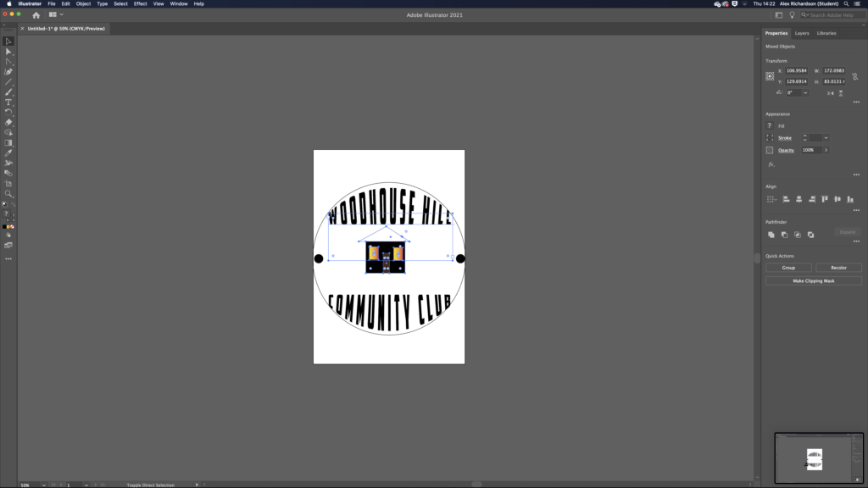Open More Options in Appearance section
868x488 pixels.
point(856,175)
